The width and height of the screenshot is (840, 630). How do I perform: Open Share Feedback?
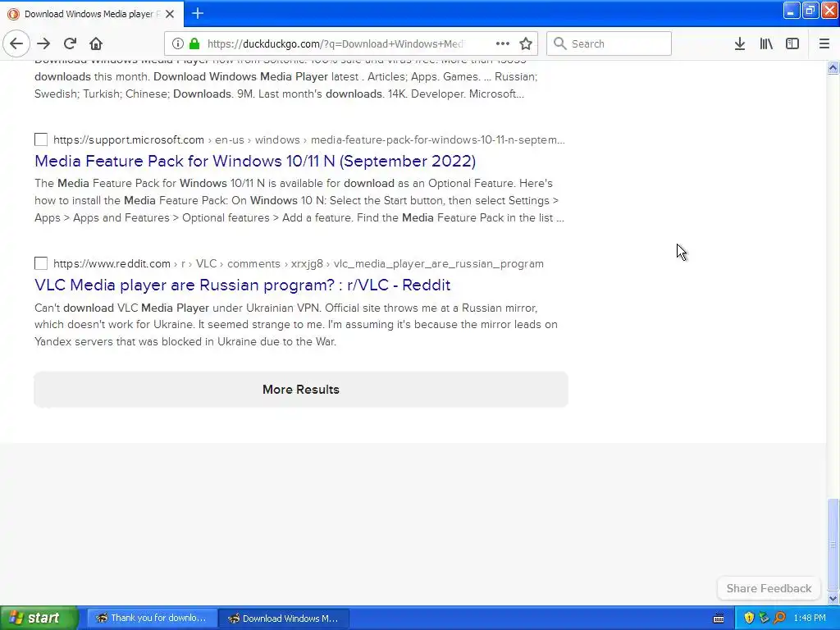(x=769, y=588)
